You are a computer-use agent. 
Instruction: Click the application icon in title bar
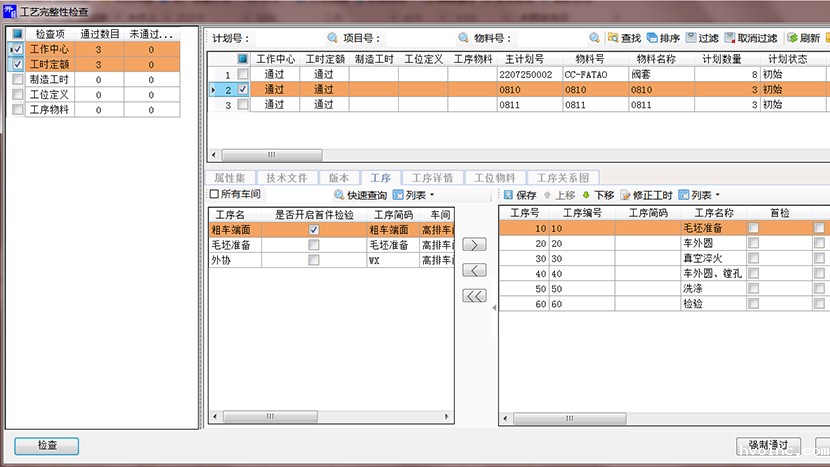click(x=10, y=11)
